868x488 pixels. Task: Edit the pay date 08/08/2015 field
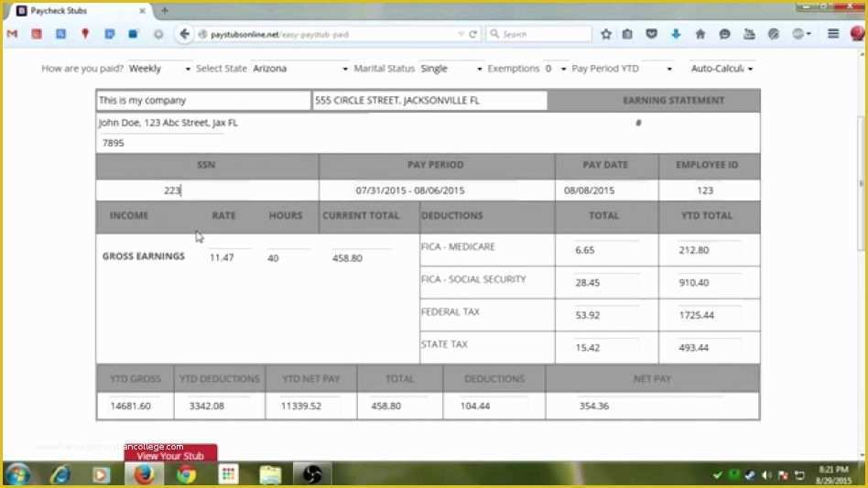click(606, 190)
